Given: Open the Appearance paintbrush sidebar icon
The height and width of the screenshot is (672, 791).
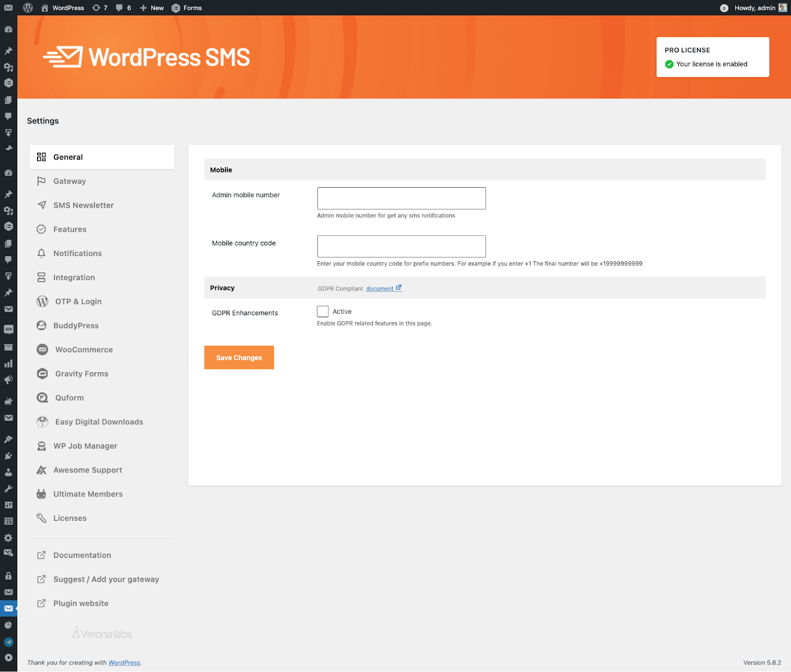Looking at the screenshot, I should pos(8,439).
